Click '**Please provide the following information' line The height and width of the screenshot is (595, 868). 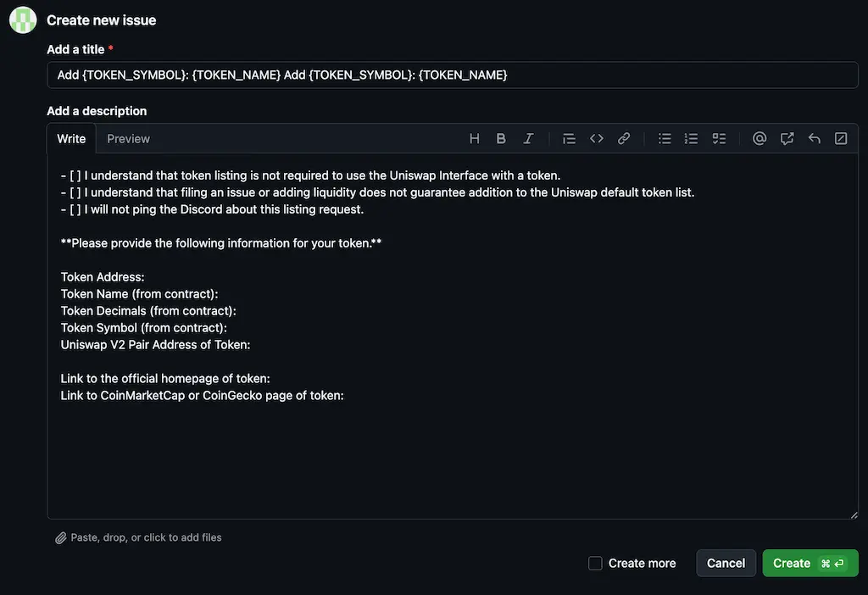click(221, 243)
